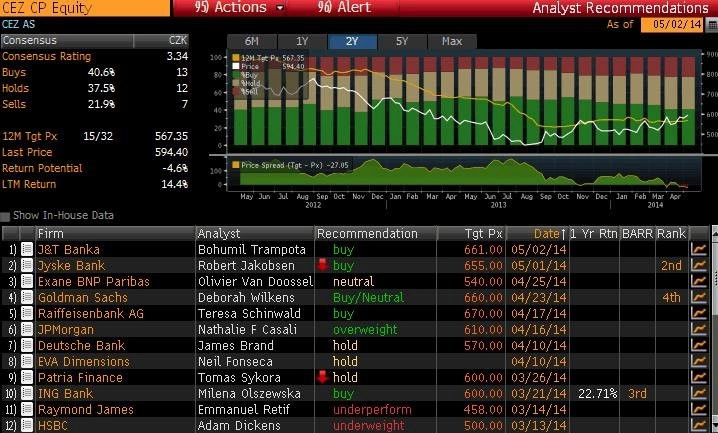Viewport: 718px width, 433px height.
Task: Open chart icon in ING Bank row
Action: coord(699,394)
